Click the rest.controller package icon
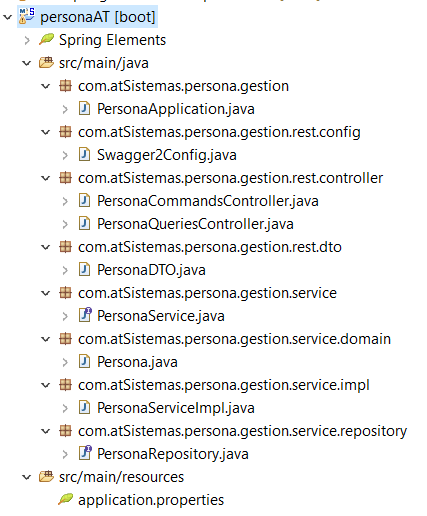 65,178
